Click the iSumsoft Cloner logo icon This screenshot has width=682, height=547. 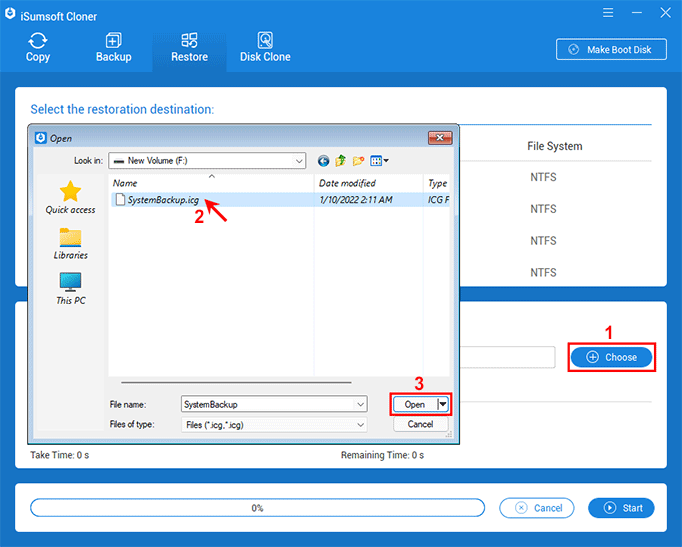10,14
